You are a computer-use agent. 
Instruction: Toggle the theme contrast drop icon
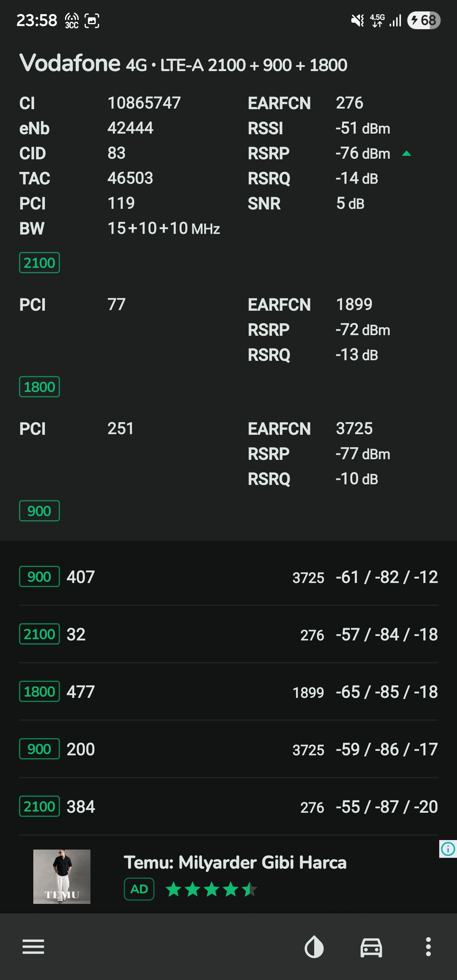(x=314, y=947)
